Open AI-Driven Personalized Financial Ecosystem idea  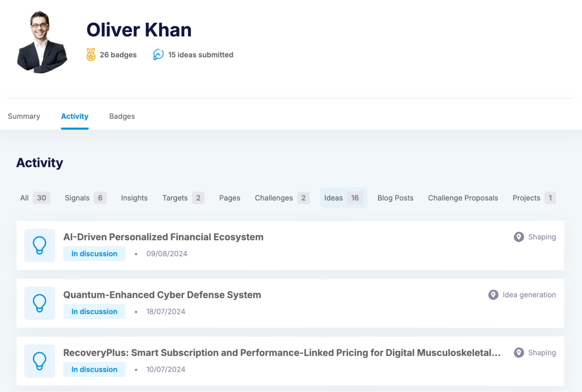pyautogui.click(x=163, y=237)
